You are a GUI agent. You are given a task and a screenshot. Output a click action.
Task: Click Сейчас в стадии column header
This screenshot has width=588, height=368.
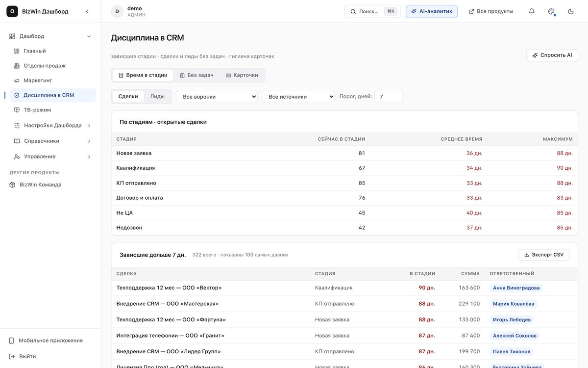coord(342,139)
